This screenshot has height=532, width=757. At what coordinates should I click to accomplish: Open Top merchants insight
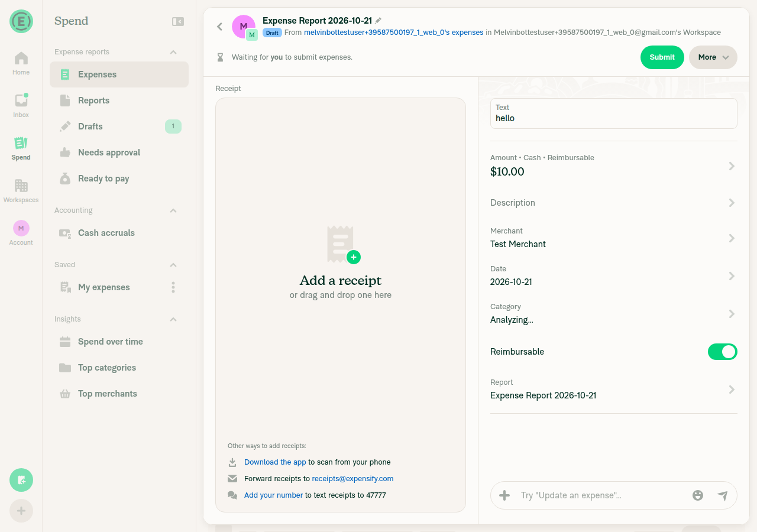pos(119,394)
